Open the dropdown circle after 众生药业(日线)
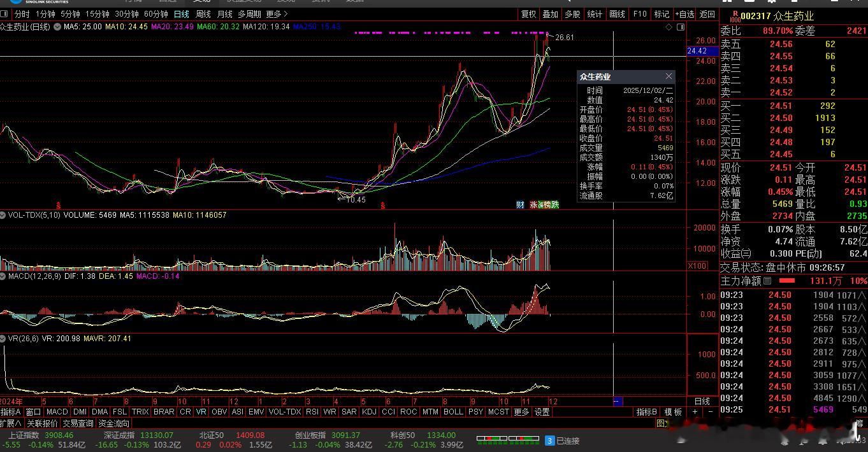The width and height of the screenshot is (868, 452). [x=57, y=27]
